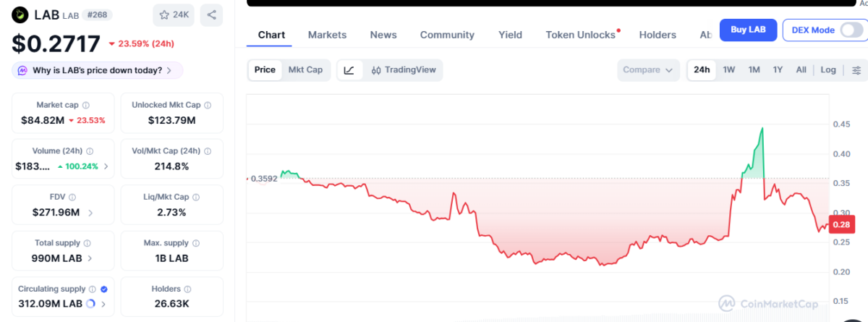
Task: Select the All time range
Action: coord(801,70)
